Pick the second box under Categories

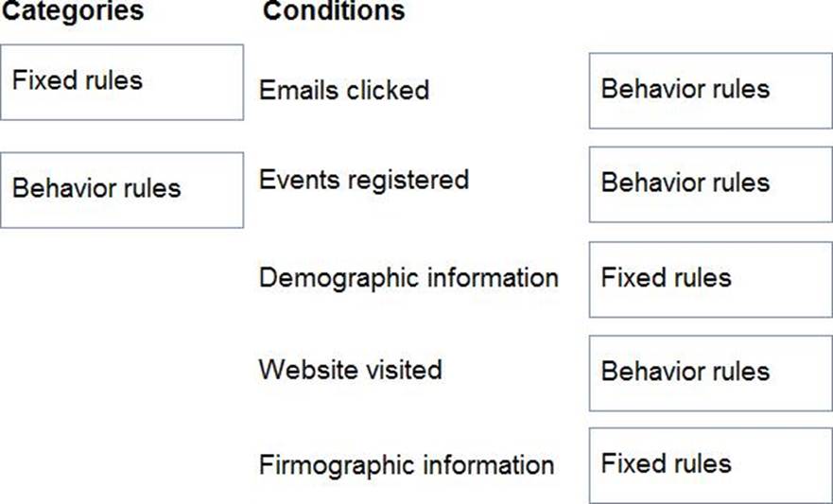(121, 189)
